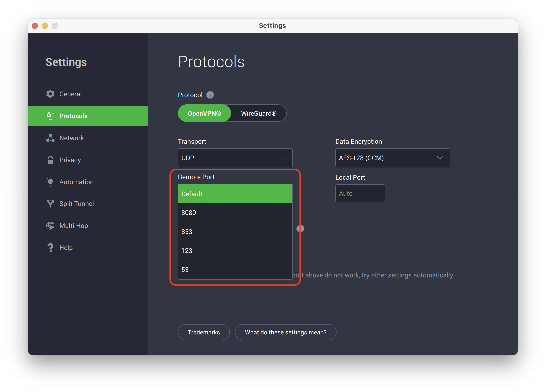Click the Help question mark icon

click(50, 248)
